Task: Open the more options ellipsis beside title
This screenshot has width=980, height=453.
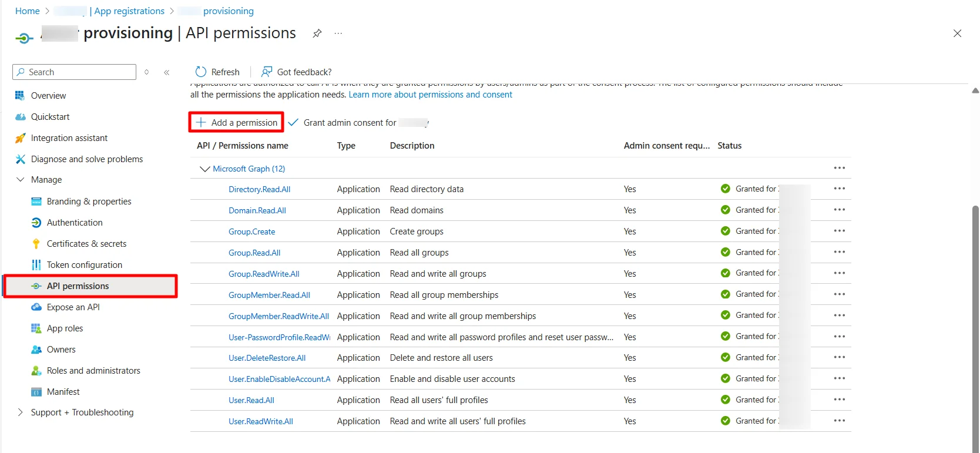Action: point(338,33)
